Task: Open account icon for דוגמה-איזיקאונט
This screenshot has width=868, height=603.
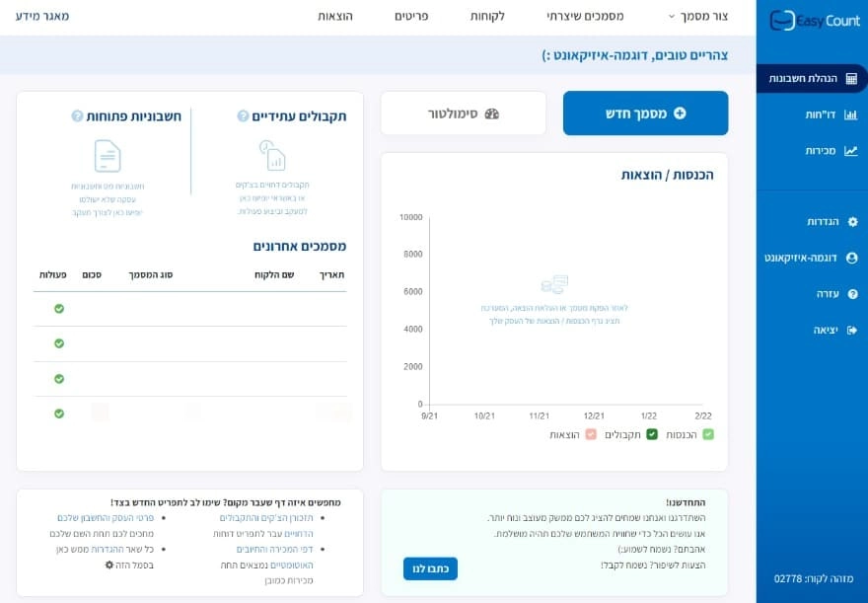Action: [850, 258]
